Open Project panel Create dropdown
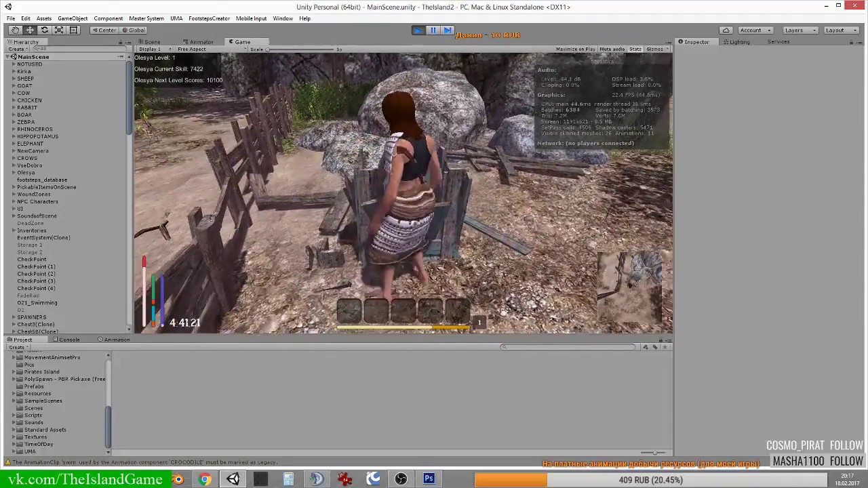The width and height of the screenshot is (868, 488). point(18,347)
